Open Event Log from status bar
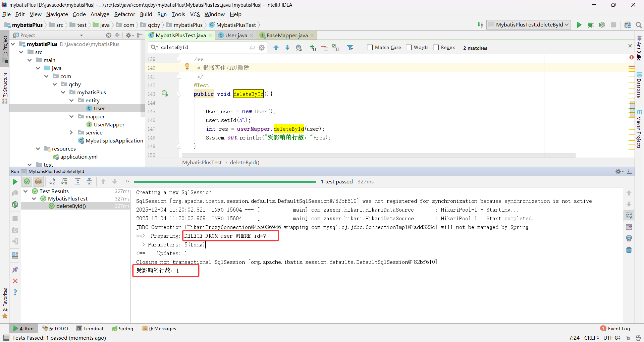The height and width of the screenshot is (342, 644). click(615, 329)
